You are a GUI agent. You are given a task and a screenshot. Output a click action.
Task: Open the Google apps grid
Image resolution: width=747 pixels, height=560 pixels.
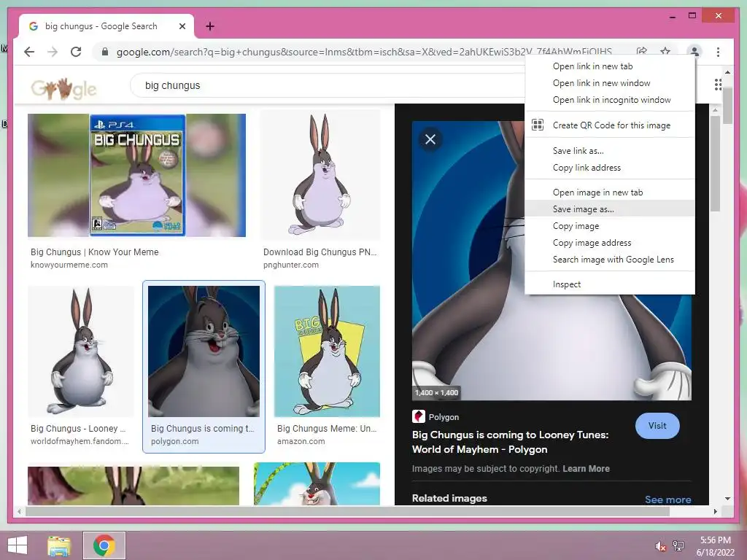coord(718,85)
